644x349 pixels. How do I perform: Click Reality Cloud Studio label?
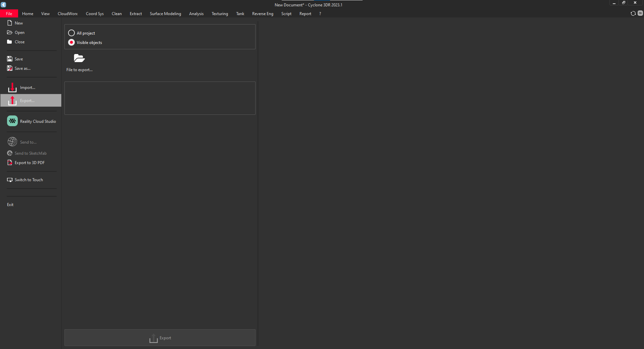[38, 121]
